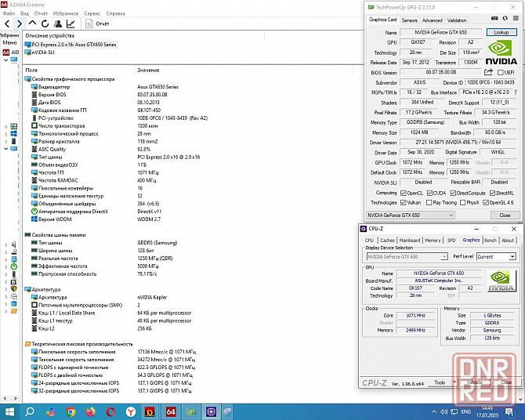Open the Сервис menu in AIDA64
525x420 pixels.
[x=92, y=13]
